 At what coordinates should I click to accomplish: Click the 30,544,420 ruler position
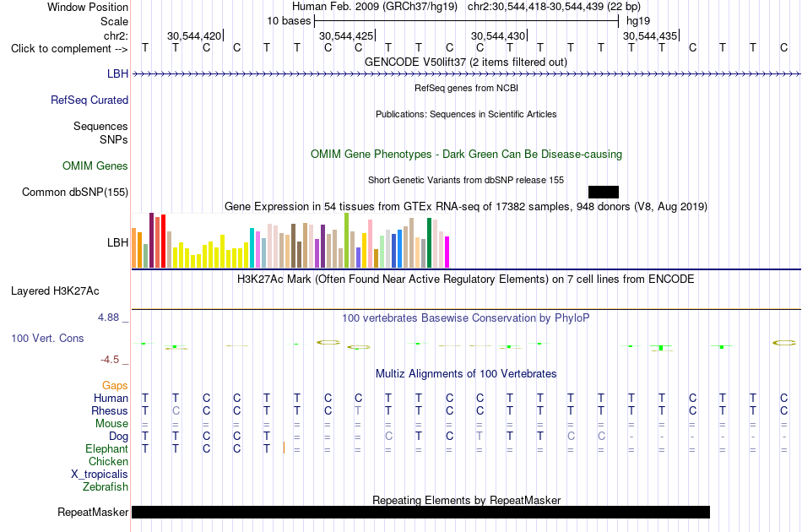coord(194,35)
